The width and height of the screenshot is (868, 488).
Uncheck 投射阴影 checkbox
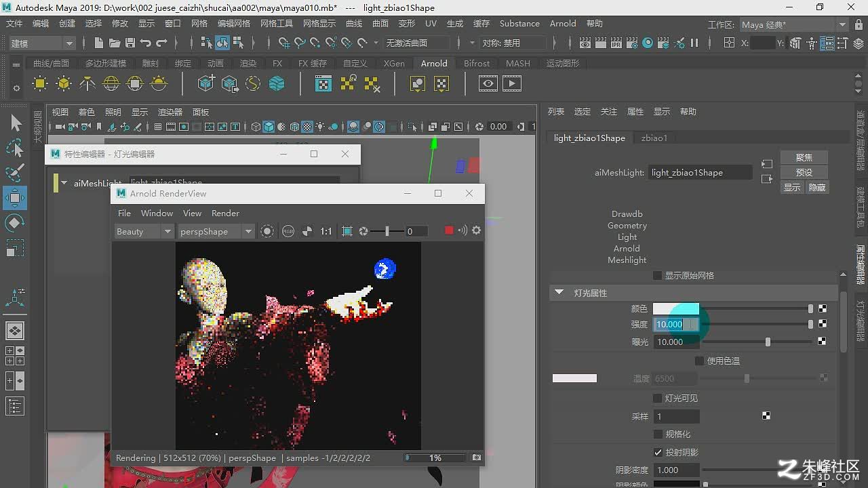click(x=658, y=452)
